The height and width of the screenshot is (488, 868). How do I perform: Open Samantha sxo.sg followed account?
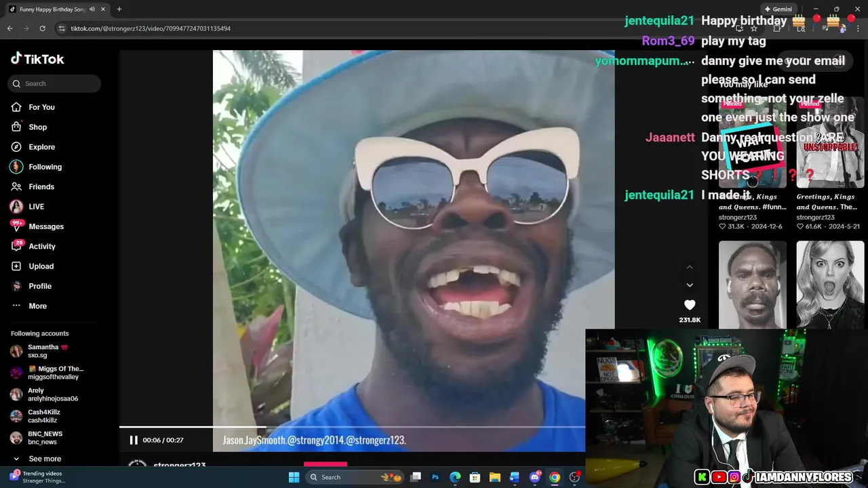point(47,351)
